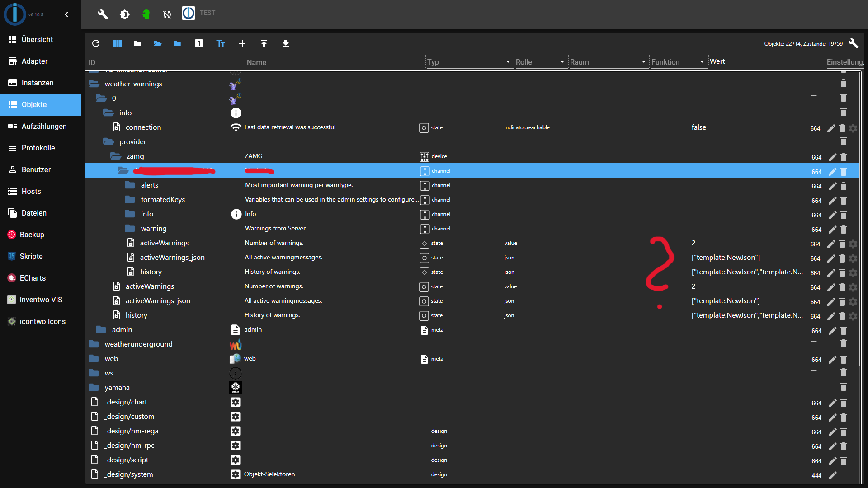Open custom settings gear for connection
This screenshot has height=488, width=868.
[x=853, y=128]
